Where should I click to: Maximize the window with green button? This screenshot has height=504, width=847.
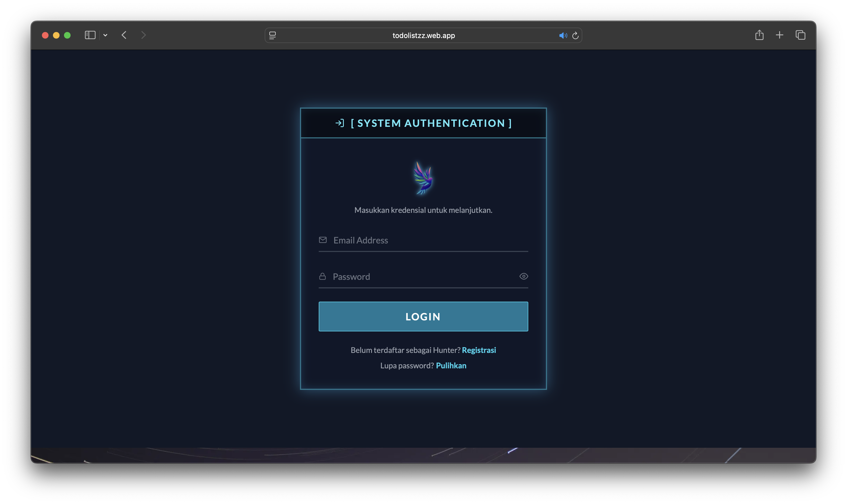click(67, 35)
